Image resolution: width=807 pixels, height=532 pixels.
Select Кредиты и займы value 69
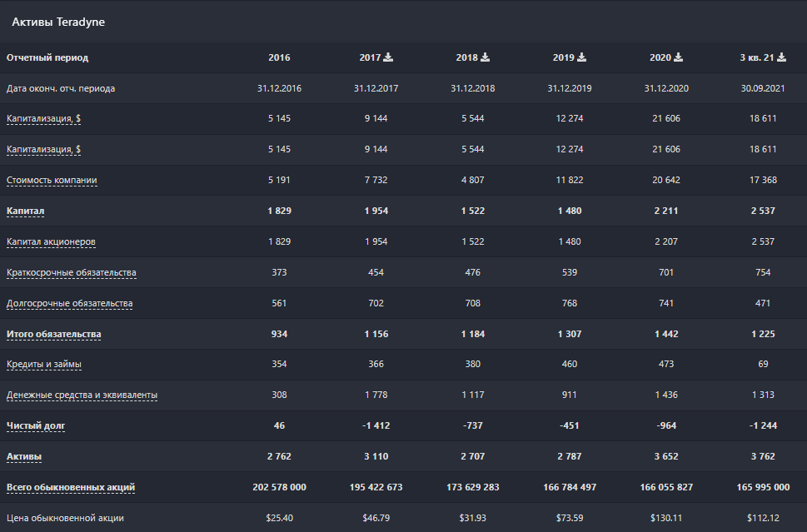pos(763,365)
